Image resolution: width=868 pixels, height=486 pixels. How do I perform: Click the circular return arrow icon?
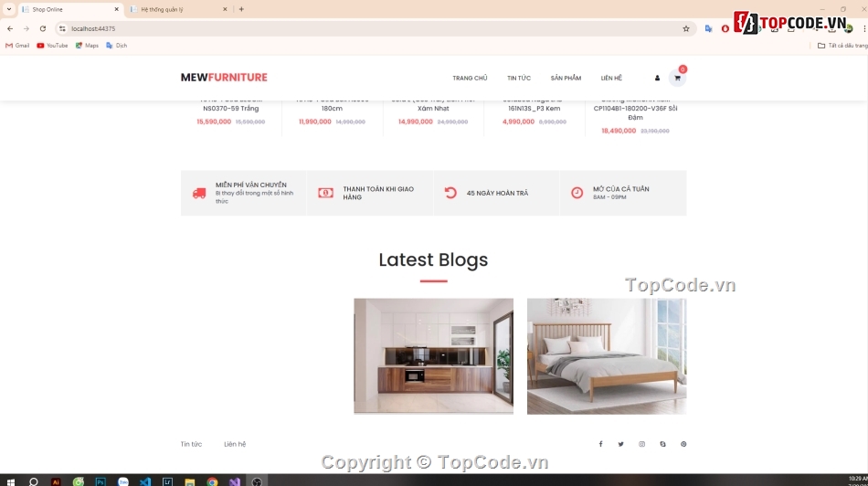(x=450, y=193)
